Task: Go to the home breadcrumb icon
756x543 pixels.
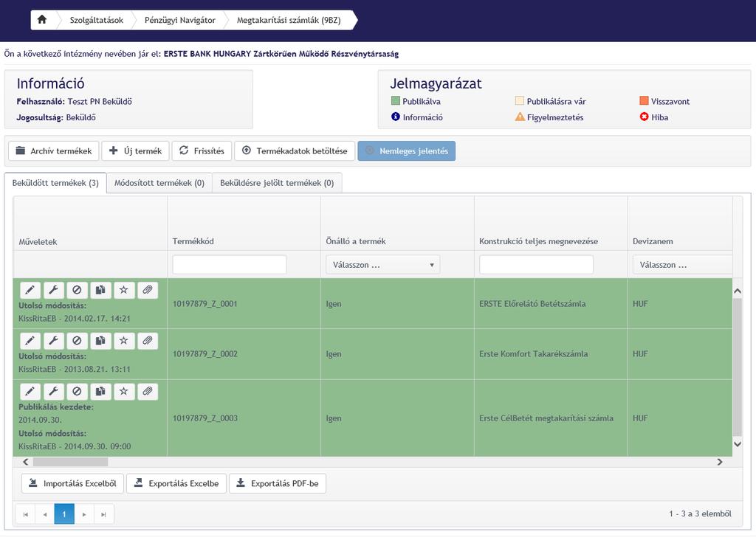Action: click(42, 20)
